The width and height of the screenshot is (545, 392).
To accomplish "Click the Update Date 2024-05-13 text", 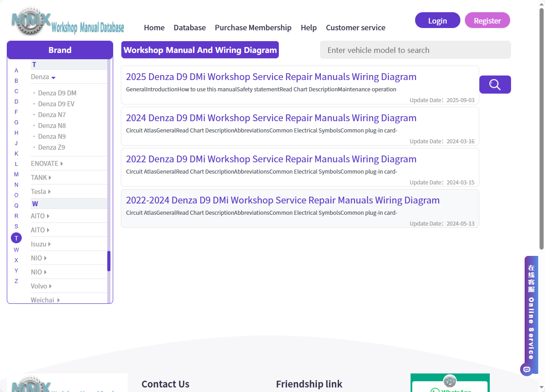I will [442, 224].
